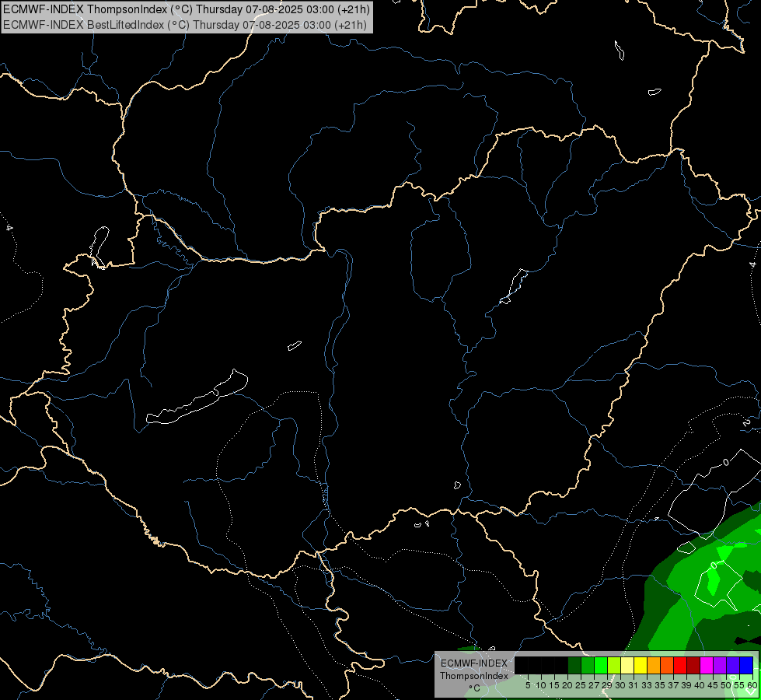Select the pale yellow 30–31 legend swatch
The image size is (761, 700).
pos(627,665)
